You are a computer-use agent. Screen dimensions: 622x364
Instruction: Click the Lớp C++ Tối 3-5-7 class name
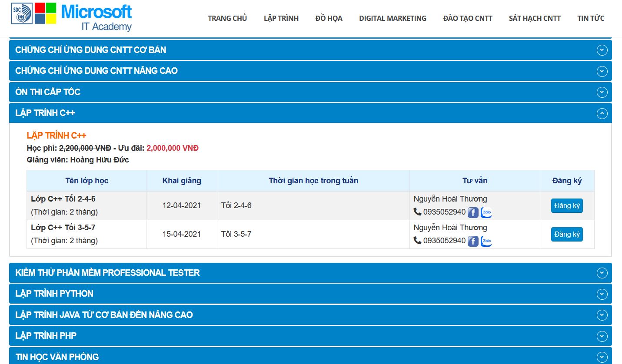(63, 228)
